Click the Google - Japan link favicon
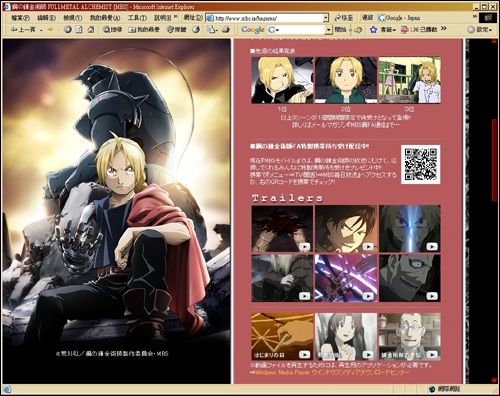The image size is (500, 396). [x=381, y=18]
